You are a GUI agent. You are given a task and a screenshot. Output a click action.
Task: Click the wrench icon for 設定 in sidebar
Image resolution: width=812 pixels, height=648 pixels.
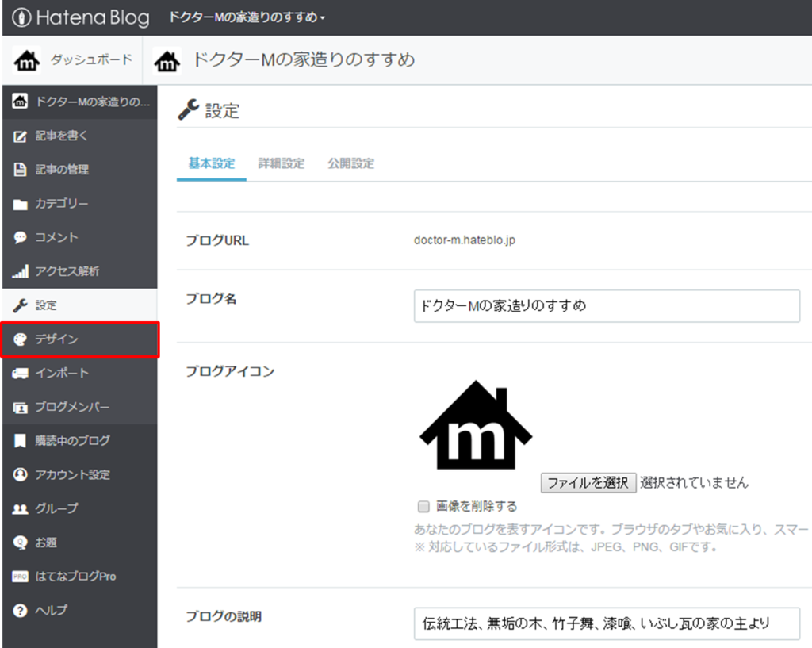[20, 305]
